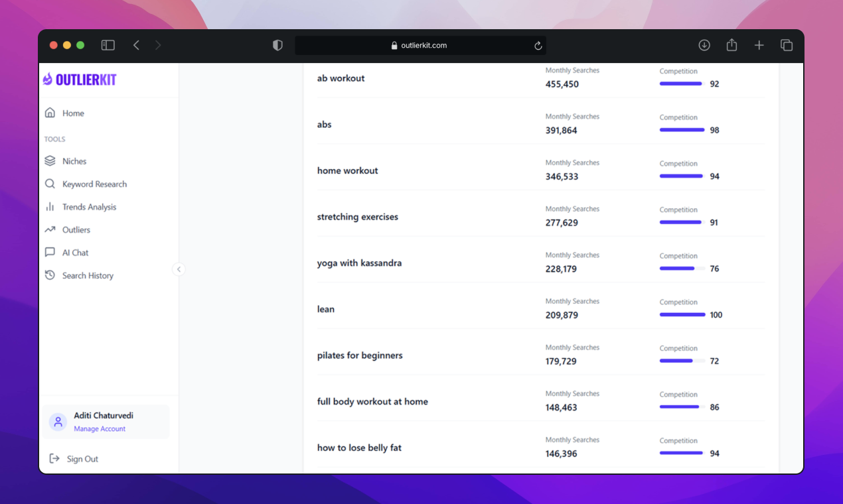Go forward with Safari forward arrow
843x504 pixels.
click(158, 45)
